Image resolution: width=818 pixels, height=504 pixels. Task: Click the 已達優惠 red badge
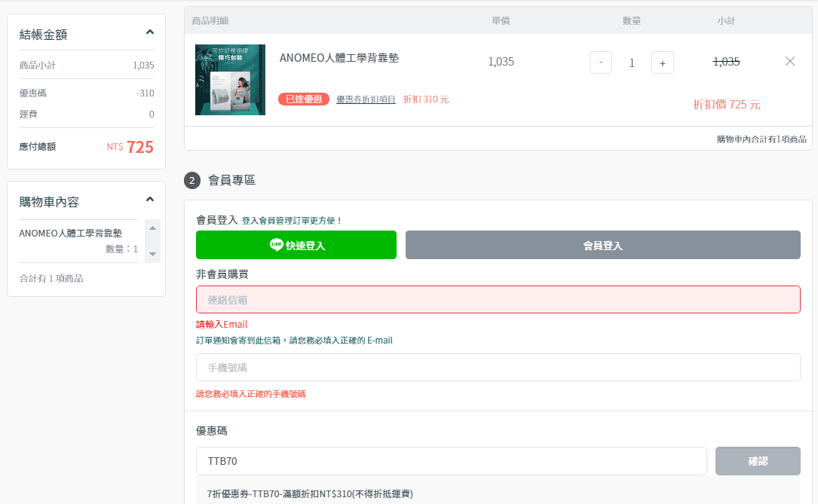click(303, 98)
